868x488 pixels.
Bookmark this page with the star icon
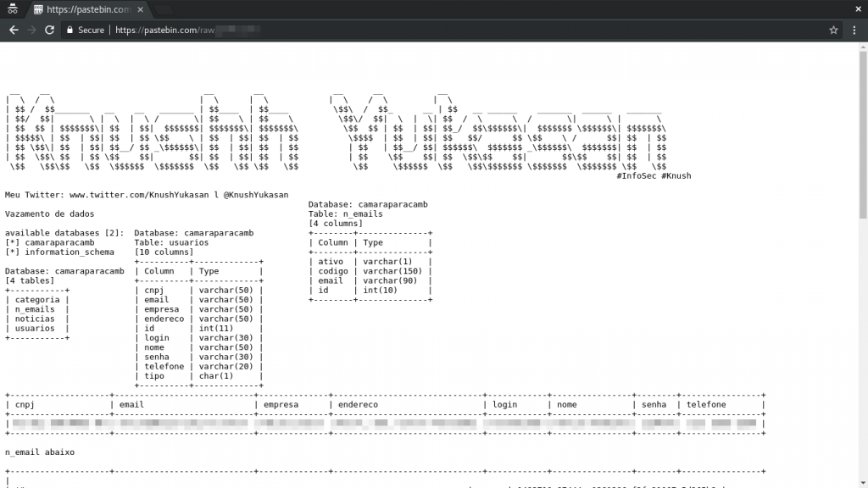(x=833, y=30)
